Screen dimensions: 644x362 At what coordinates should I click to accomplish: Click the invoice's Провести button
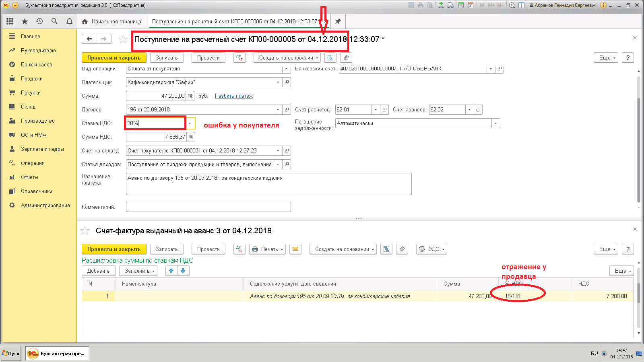pyautogui.click(x=208, y=249)
